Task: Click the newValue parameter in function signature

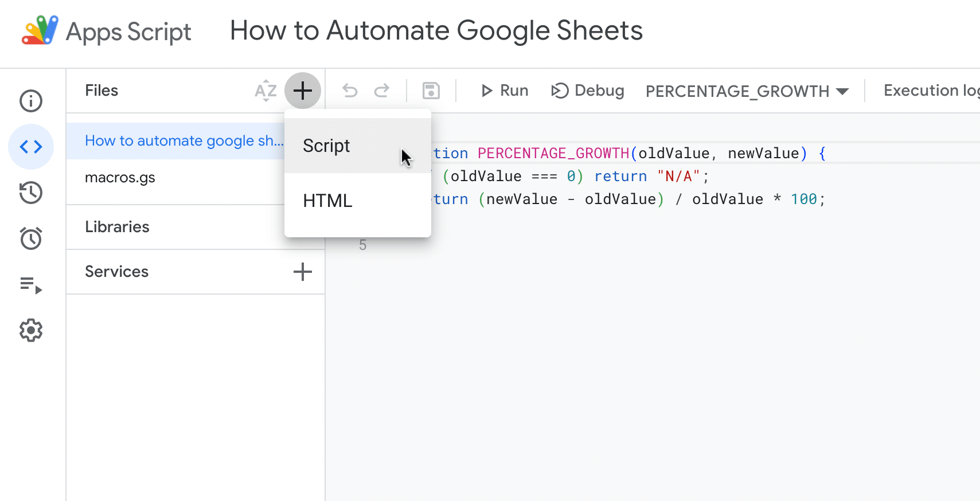Action: [763, 153]
